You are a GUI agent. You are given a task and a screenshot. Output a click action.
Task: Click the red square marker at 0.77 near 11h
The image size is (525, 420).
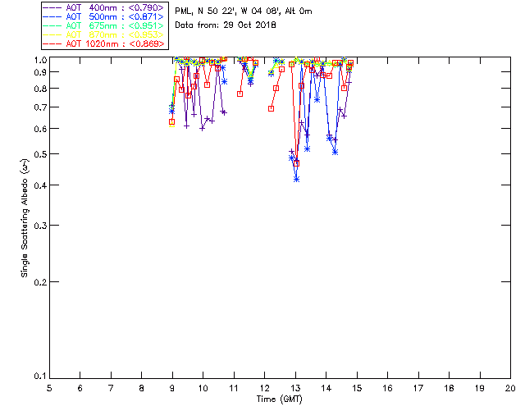[x=240, y=94]
